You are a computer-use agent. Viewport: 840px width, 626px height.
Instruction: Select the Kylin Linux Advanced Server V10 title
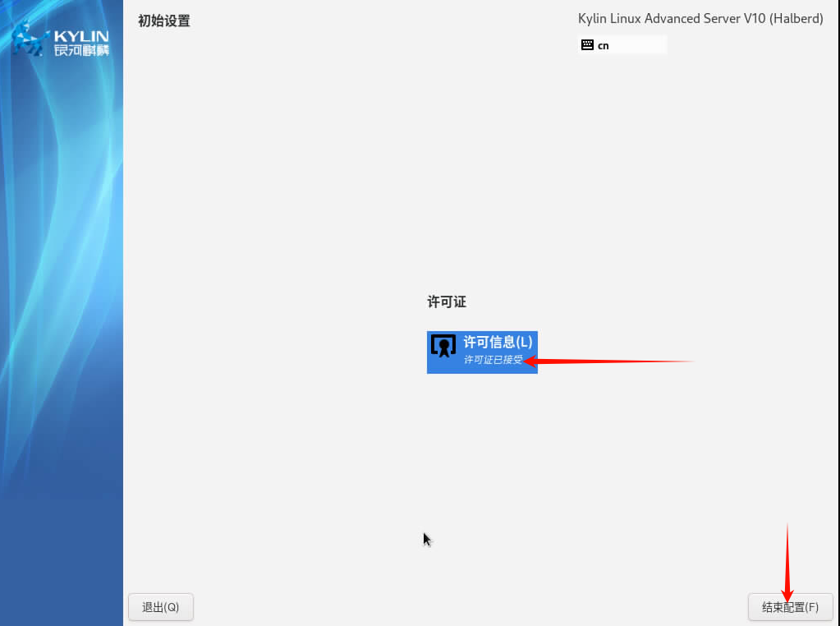(700, 18)
